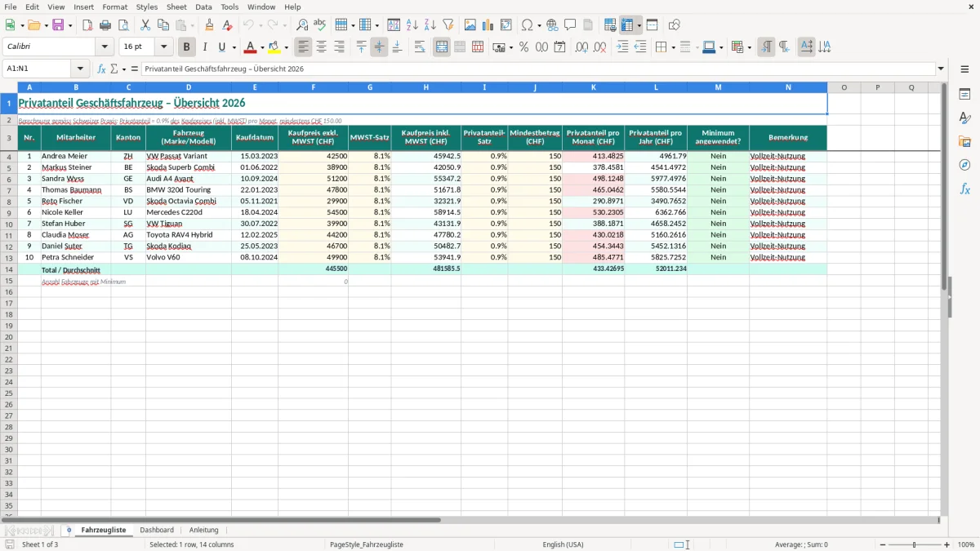This screenshot has width=980, height=551.
Task: Expand the Underline style dropdown arrow
Action: tap(234, 47)
